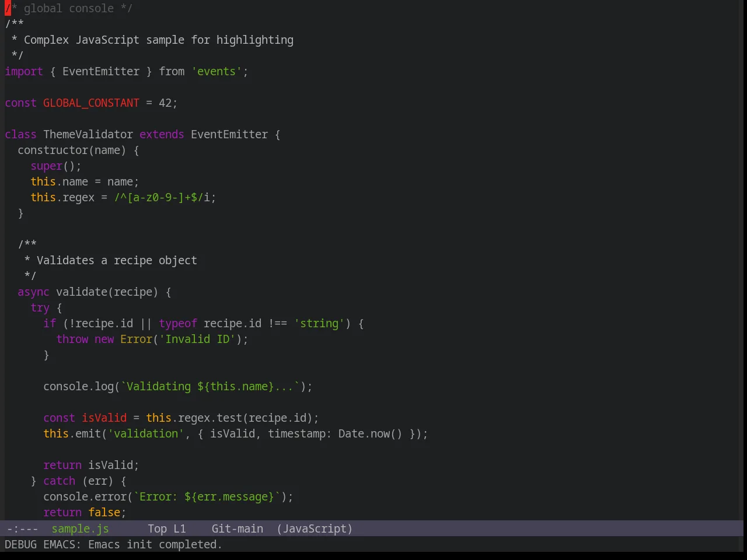Click 'regex.test(recipe.id)' expression
The height and width of the screenshot is (560, 747).
(x=245, y=418)
